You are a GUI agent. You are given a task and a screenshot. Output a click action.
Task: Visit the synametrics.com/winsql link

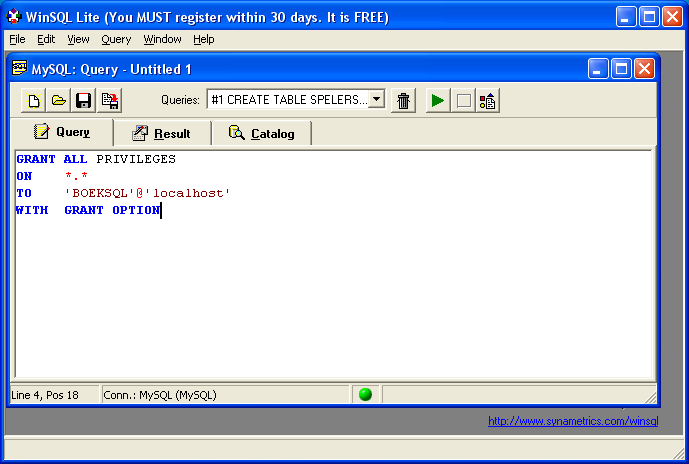[573, 421]
